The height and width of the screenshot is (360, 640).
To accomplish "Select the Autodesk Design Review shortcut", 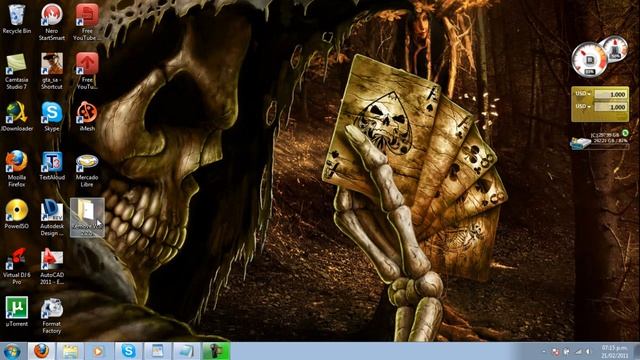I will tap(52, 218).
